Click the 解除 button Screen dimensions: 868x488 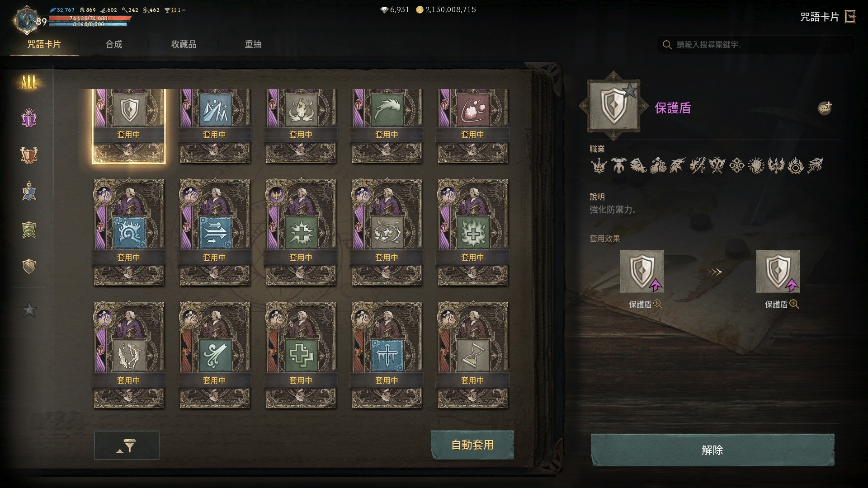[x=712, y=450]
